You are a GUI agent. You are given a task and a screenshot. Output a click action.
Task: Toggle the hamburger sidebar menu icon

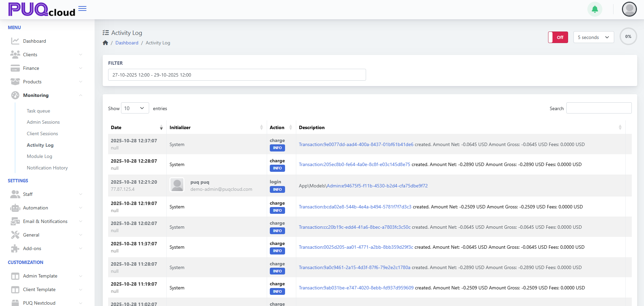(82, 8)
